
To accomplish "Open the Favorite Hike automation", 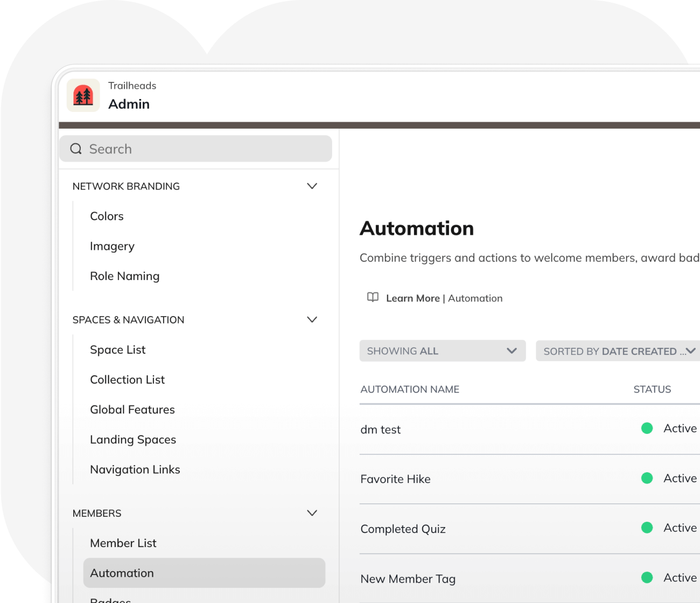I will pos(395,479).
